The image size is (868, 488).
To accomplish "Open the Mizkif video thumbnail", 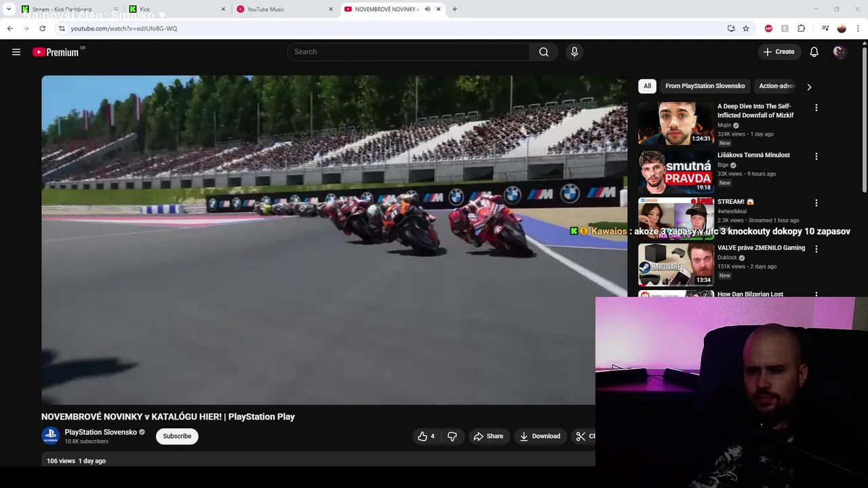I will [x=676, y=123].
